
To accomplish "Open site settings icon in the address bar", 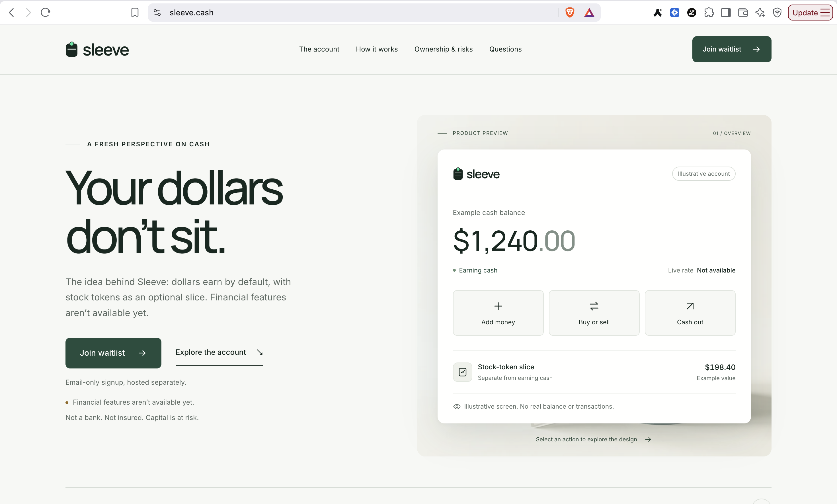I will (x=157, y=13).
